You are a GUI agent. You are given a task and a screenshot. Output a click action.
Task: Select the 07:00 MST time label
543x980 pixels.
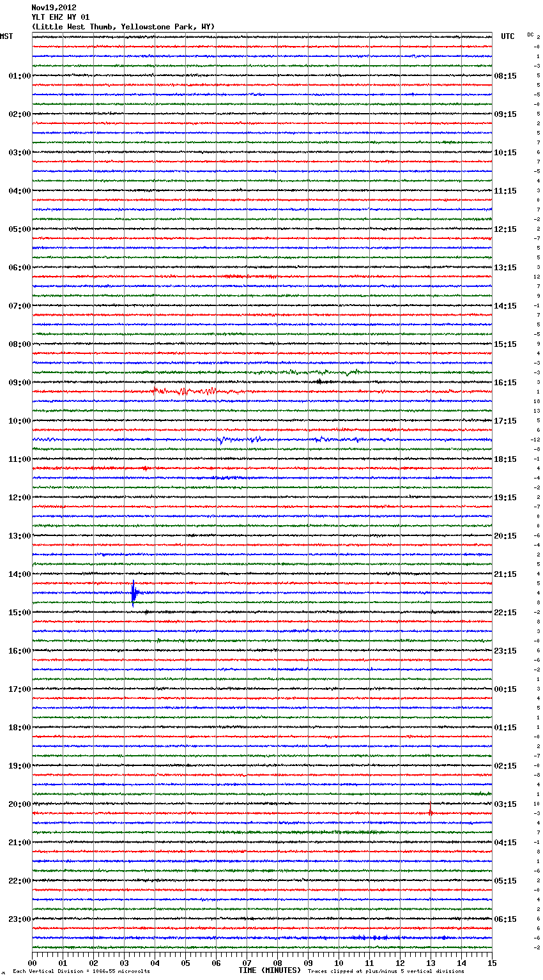(20, 306)
